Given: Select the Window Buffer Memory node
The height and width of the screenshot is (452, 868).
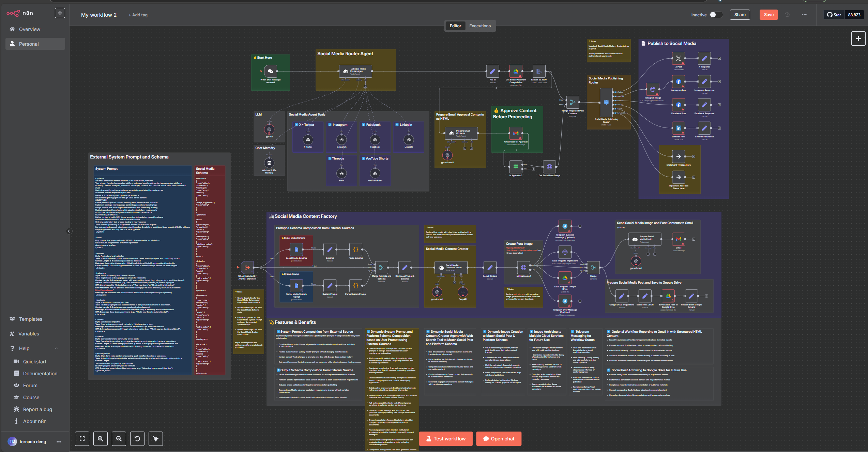Looking at the screenshot, I should tap(269, 163).
